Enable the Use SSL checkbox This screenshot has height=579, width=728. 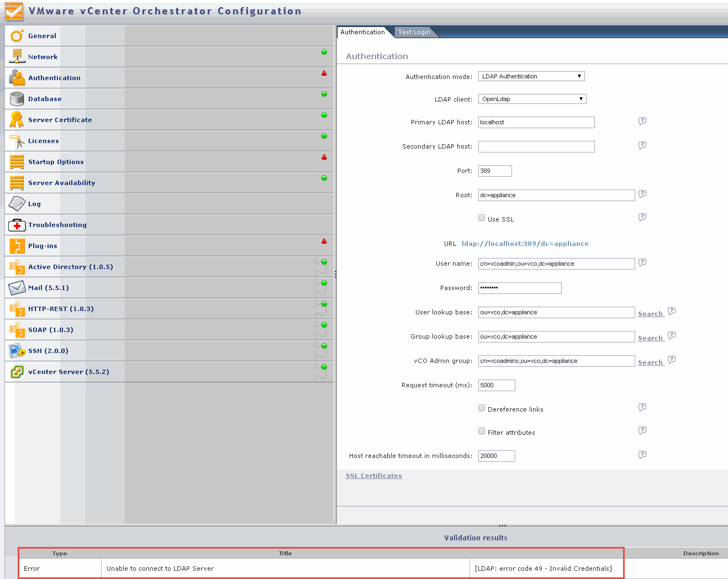click(x=482, y=218)
